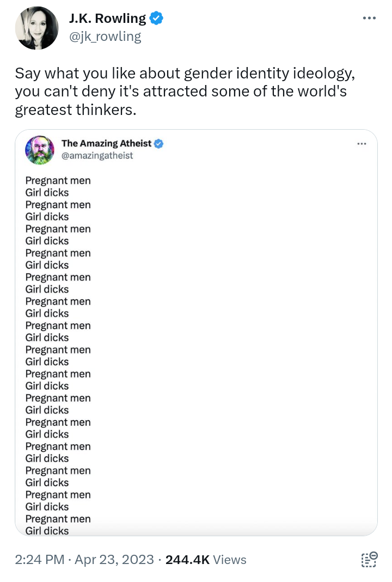
Task: Click The Amazing Atheist's avatar image
Action: 40,150
